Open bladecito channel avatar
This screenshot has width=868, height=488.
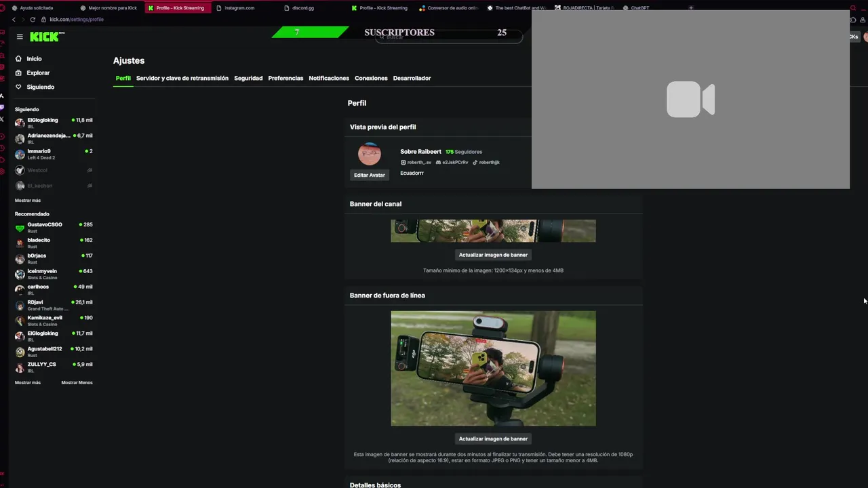click(20, 243)
